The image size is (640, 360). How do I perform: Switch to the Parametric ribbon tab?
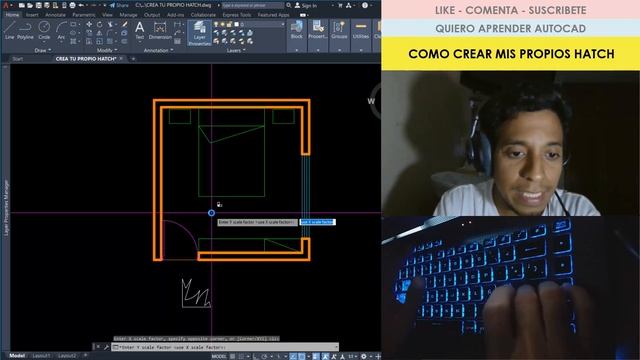coord(84,15)
